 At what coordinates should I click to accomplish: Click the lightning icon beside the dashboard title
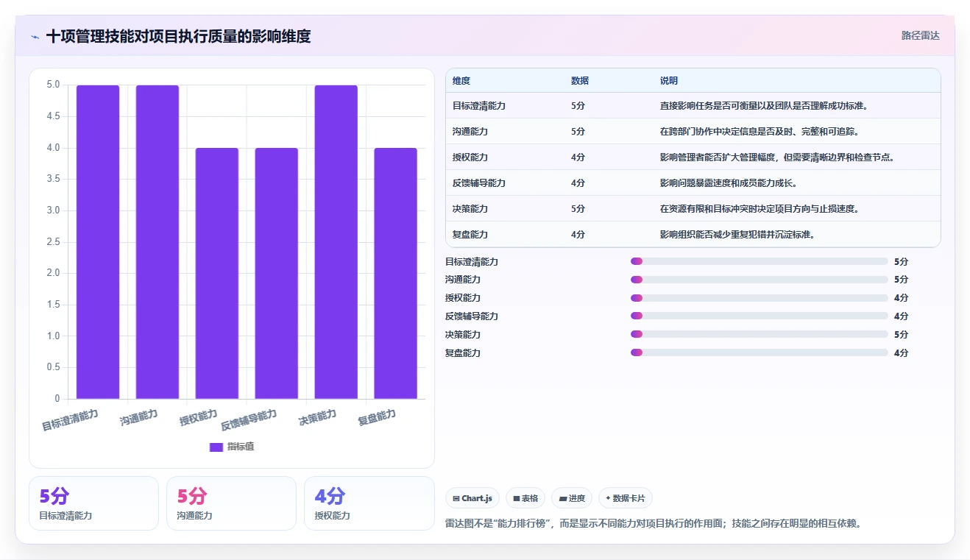(x=35, y=36)
